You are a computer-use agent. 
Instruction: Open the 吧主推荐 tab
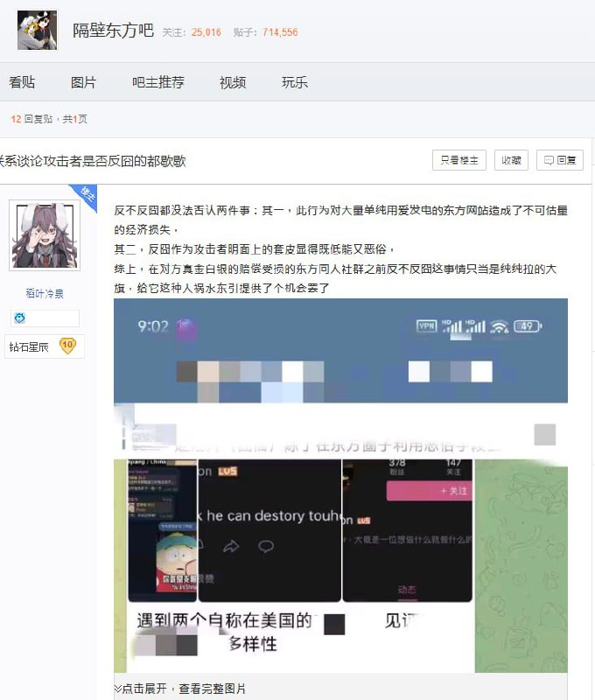[158, 82]
